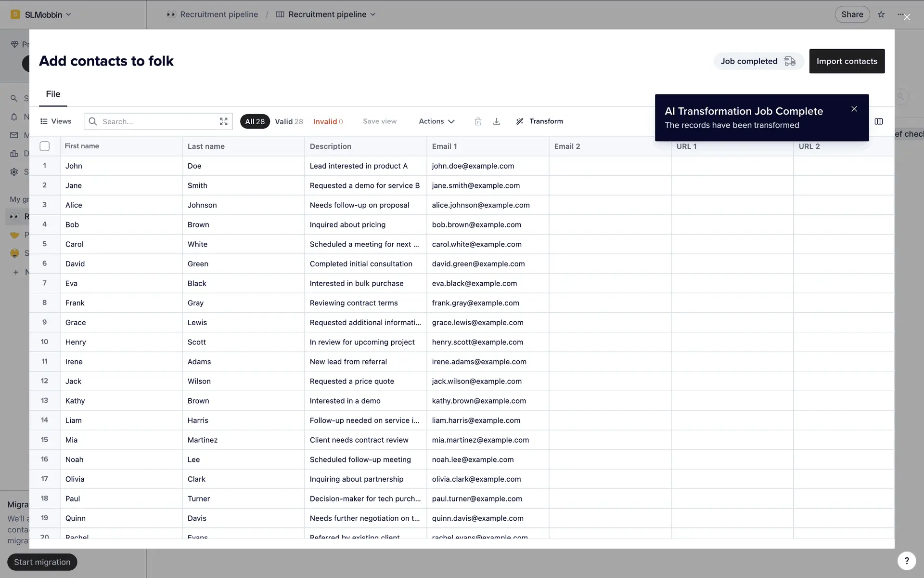Filter to Invalid 0 records
924x578 pixels.
(x=328, y=121)
